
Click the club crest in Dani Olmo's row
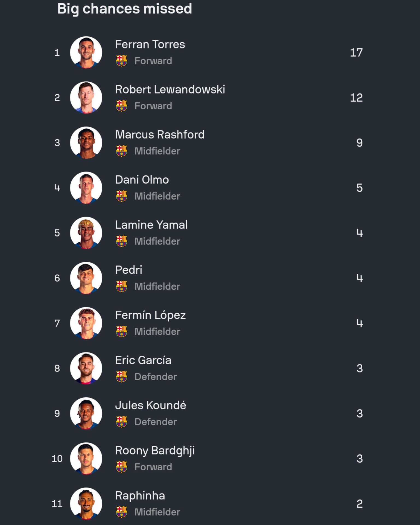(121, 196)
